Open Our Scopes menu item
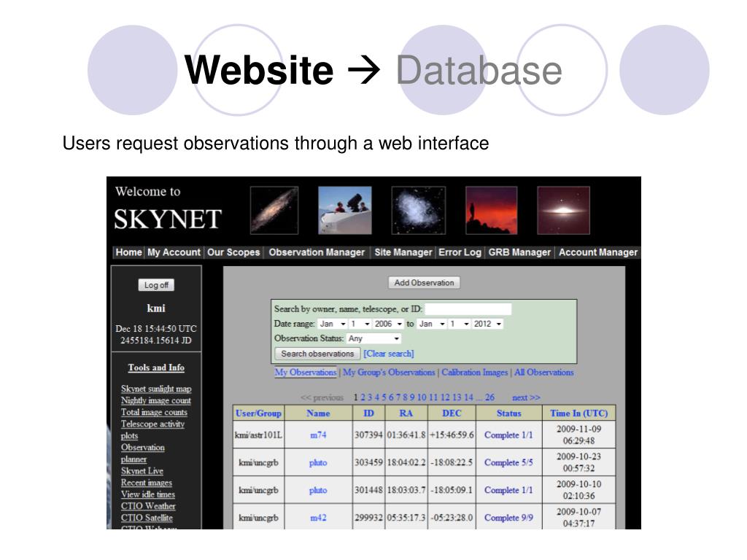Screen dimensions: 747x560 click(x=233, y=252)
